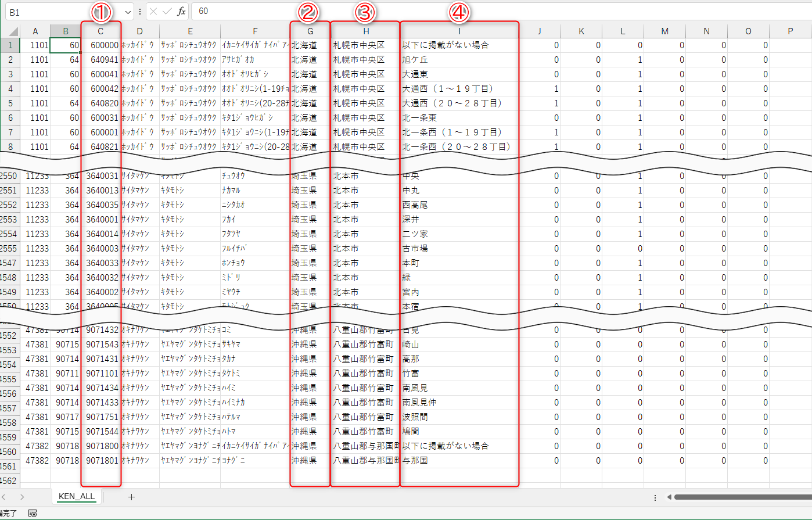Click the Enter checkmark icon near the formula bar

click(167, 10)
